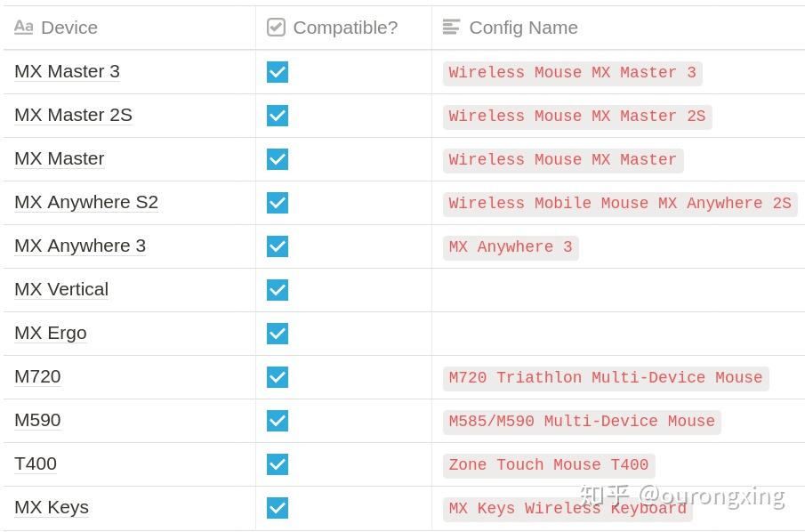The width and height of the screenshot is (805, 532).
Task: Click the text-type icon beside Device header
Action: tap(23, 28)
